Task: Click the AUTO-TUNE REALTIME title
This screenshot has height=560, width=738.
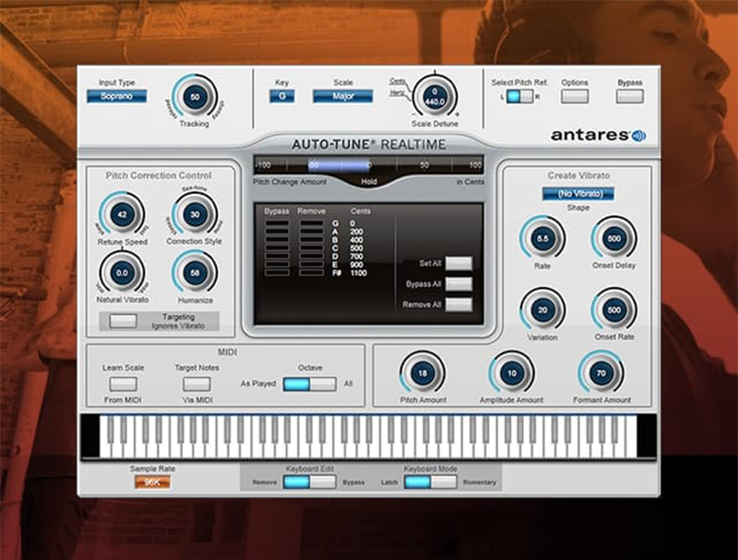Action: (x=368, y=145)
